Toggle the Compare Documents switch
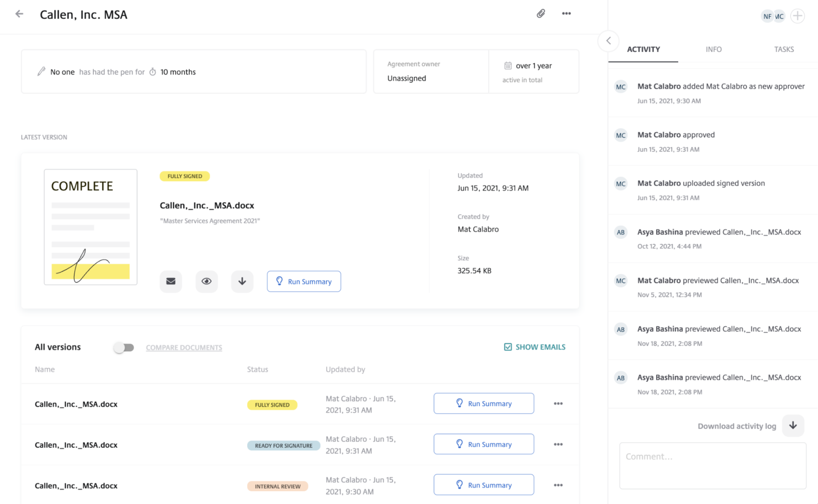The height and width of the screenshot is (504, 818). point(124,347)
